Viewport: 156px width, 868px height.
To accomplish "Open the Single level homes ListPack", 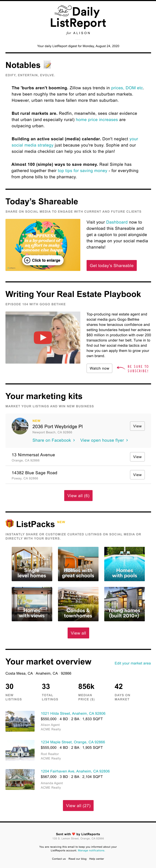I will coord(32,564).
